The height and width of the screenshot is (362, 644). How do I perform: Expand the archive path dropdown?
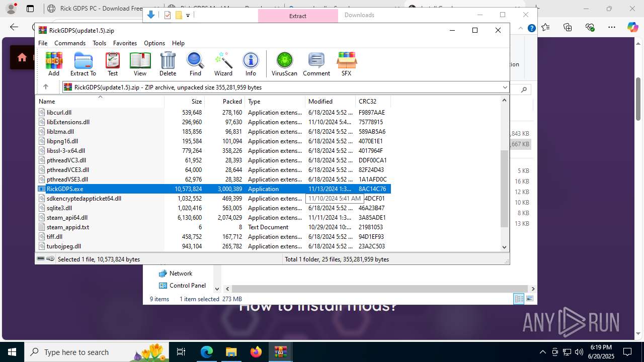pyautogui.click(x=505, y=87)
